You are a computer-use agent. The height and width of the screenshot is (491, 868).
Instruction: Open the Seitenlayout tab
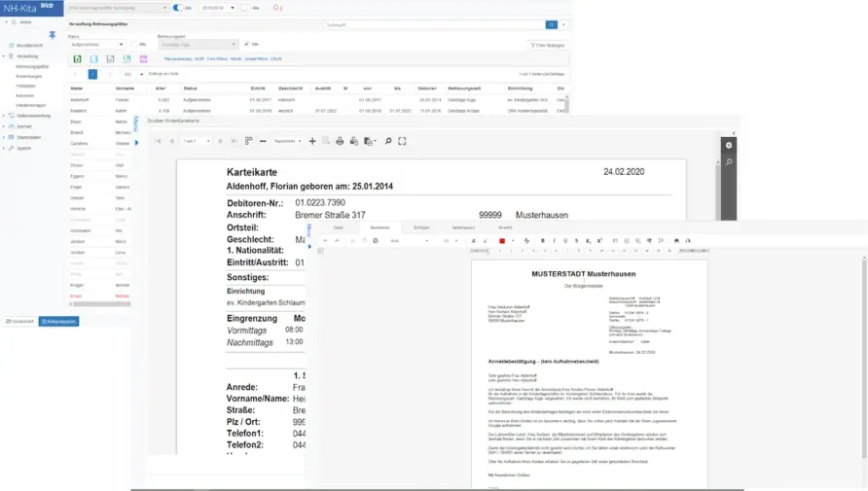[x=463, y=227]
